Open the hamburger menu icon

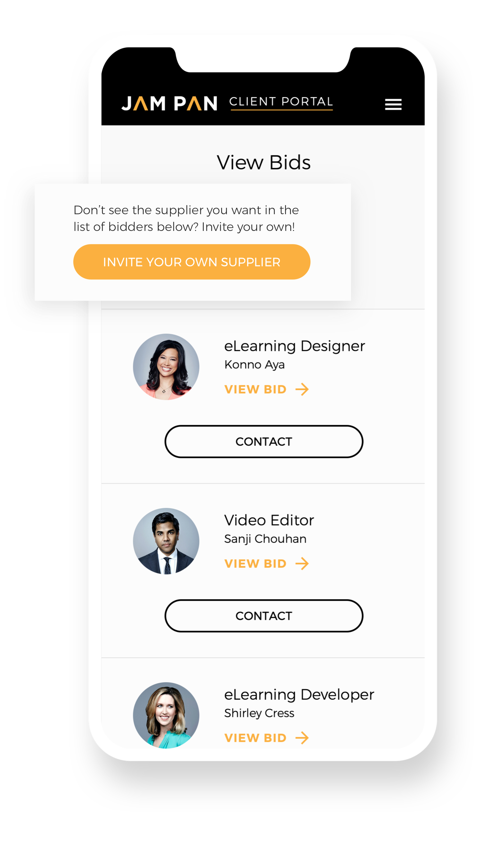pyautogui.click(x=393, y=104)
